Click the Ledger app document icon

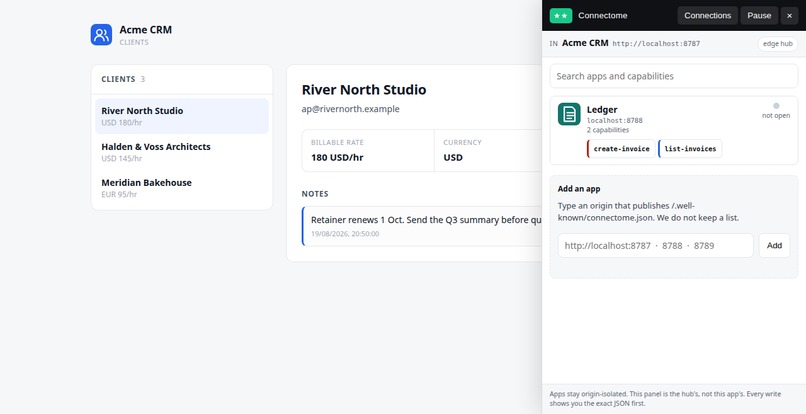tap(569, 114)
